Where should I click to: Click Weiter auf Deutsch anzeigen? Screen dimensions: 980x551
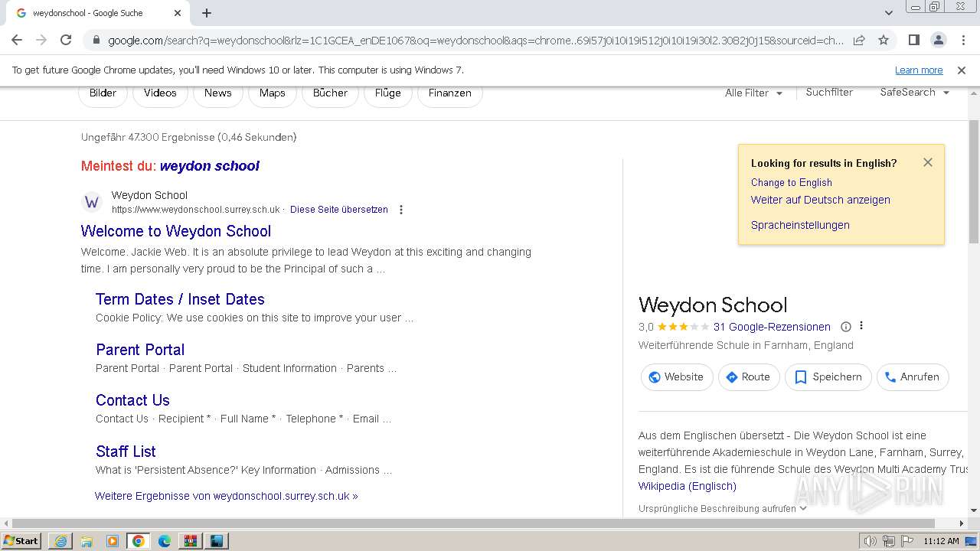tap(820, 200)
